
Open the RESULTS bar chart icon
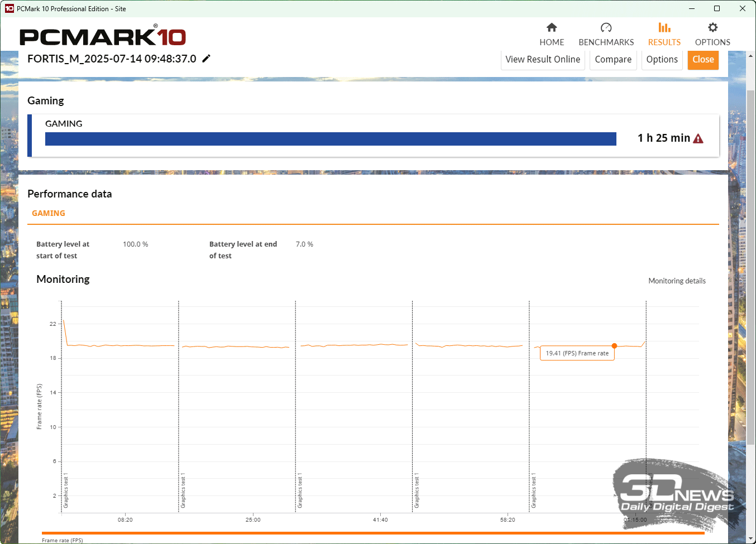tap(664, 27)
